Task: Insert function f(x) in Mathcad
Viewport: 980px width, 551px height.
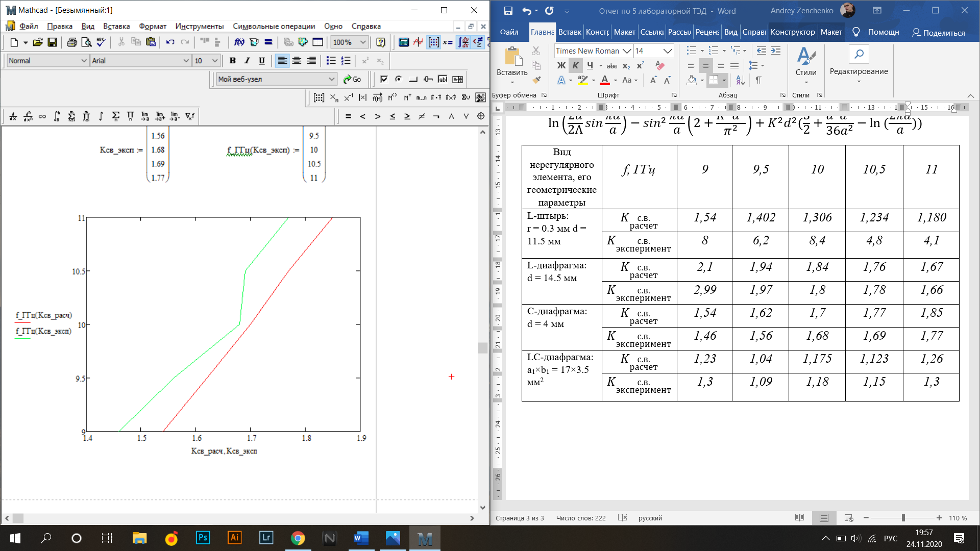Action: tap(239, 42)
